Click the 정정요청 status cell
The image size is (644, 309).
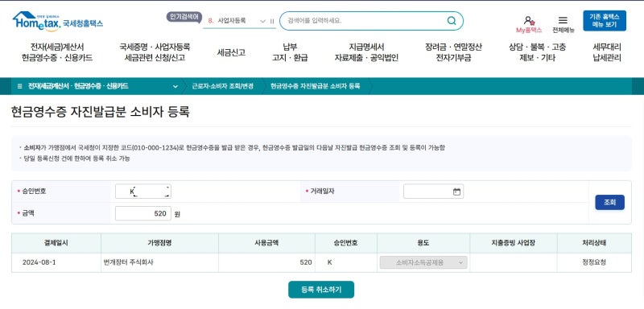click(594, 262)
